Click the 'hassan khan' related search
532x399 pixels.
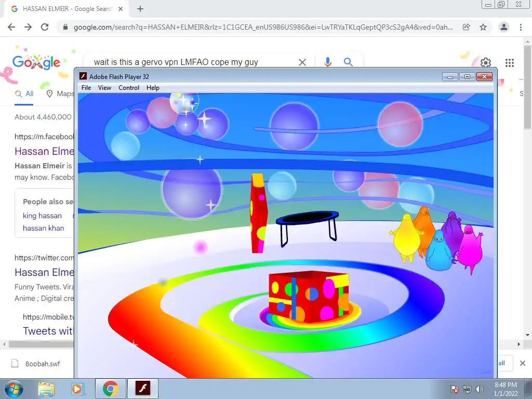pos(43,229)
